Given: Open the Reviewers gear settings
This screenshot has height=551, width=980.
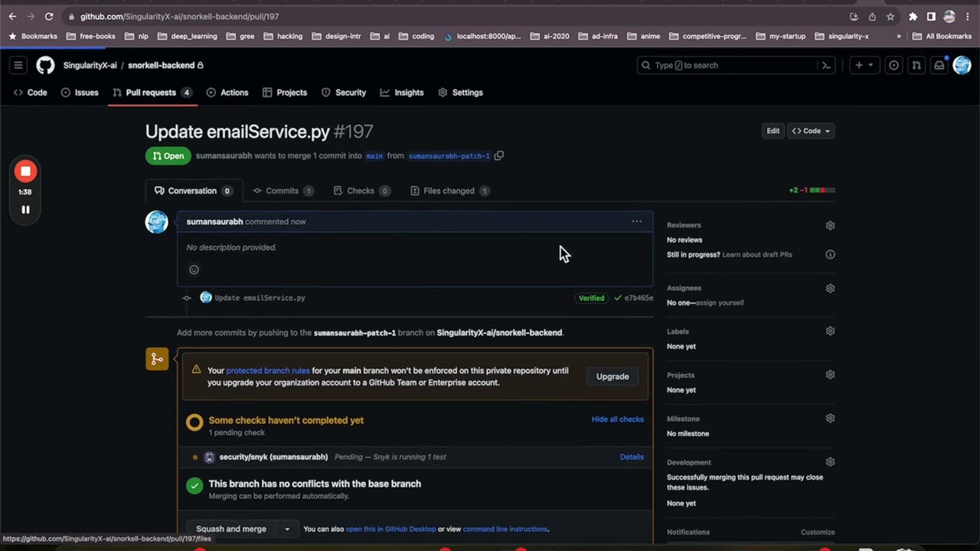Looking at the screenshot, I should (x=830, y=225).
